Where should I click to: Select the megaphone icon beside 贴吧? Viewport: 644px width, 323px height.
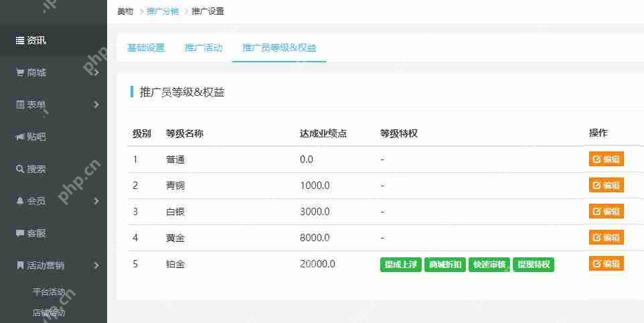tap(19, 137)
